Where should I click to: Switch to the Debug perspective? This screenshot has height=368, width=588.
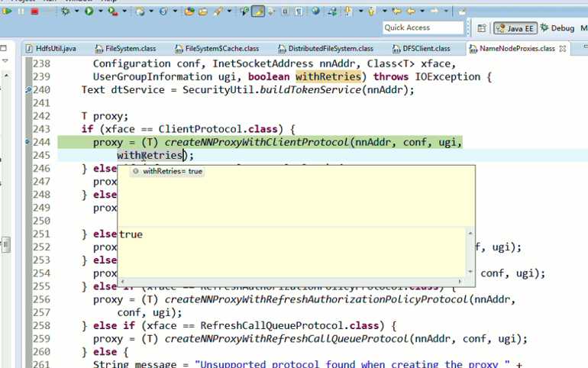(557, 28)
